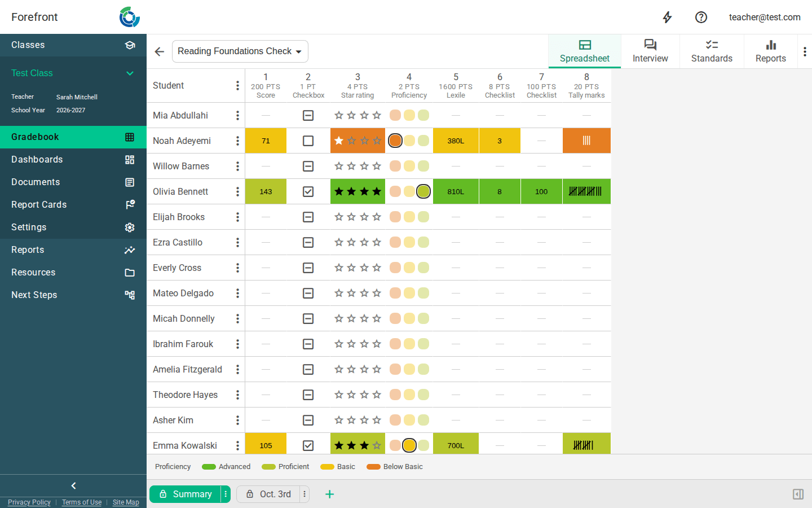Open the Privacy Policy link

(29, 502)
